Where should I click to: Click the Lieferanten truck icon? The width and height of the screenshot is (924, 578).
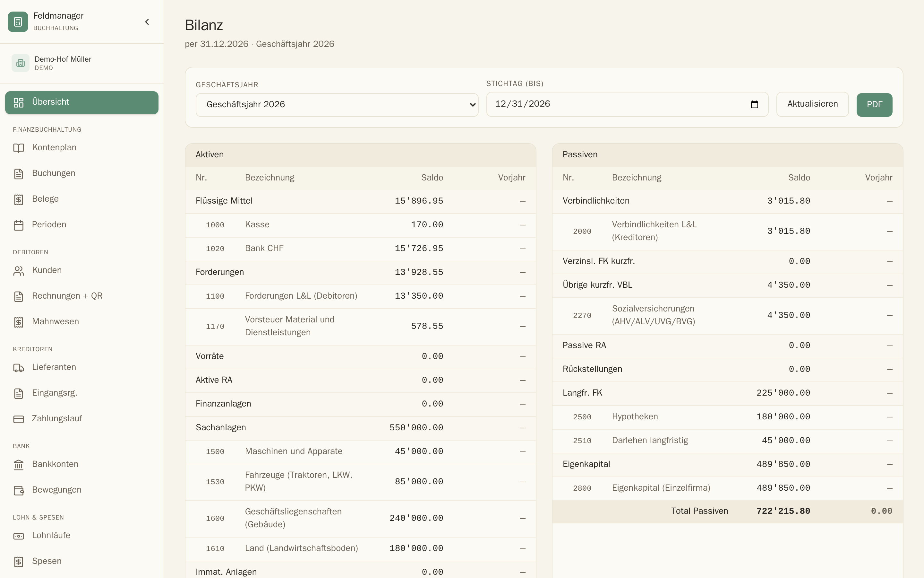[18, 367]
